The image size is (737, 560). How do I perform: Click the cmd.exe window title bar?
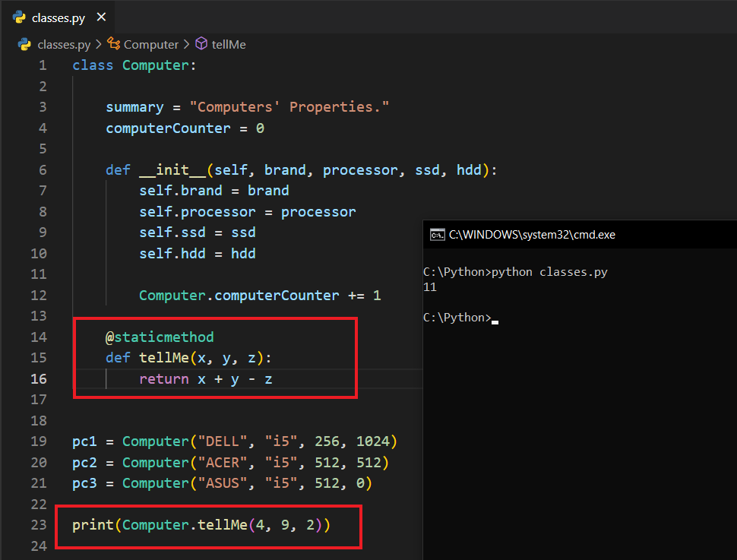(577, 234)
